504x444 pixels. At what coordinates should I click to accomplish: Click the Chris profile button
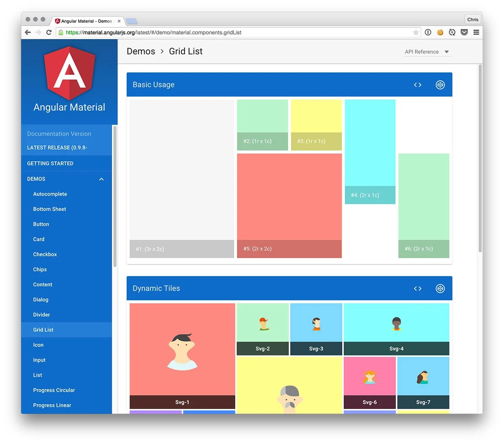coord(472,19)
